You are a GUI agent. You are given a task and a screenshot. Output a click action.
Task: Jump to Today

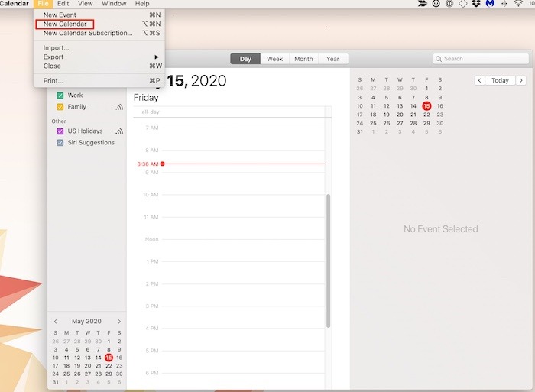[x=500, y=80]
